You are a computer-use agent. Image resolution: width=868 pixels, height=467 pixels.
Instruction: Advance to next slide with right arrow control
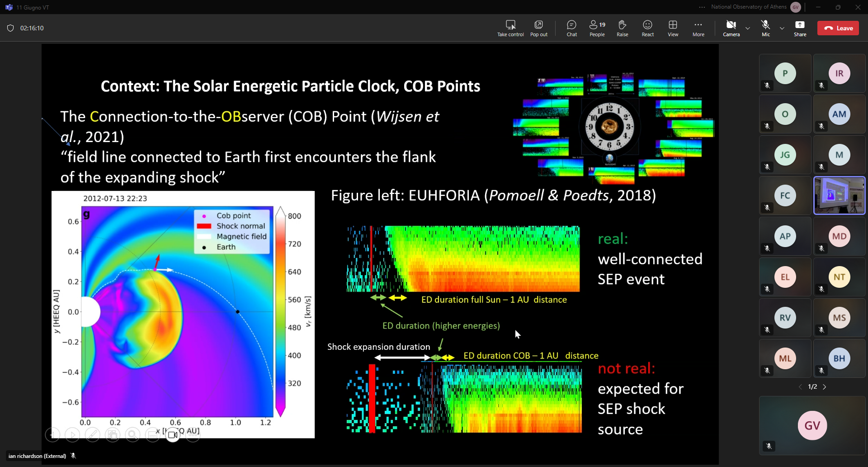tap(72, 435)
